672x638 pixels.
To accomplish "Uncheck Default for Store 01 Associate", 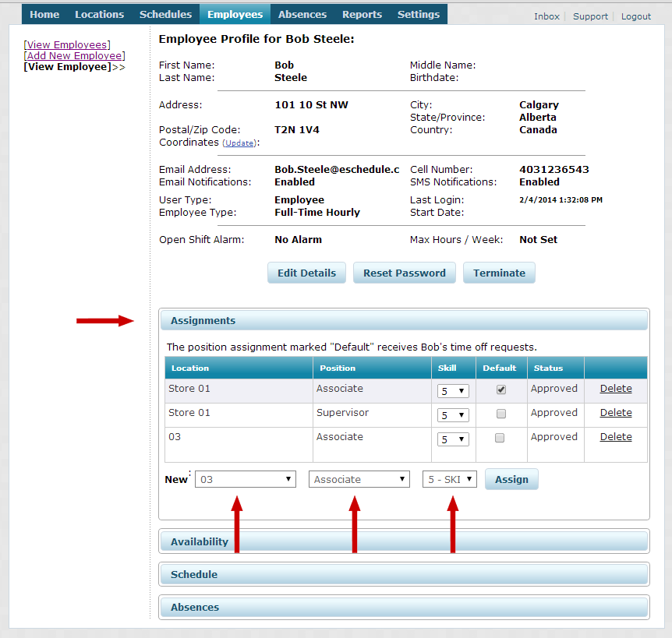I will 501,389.
